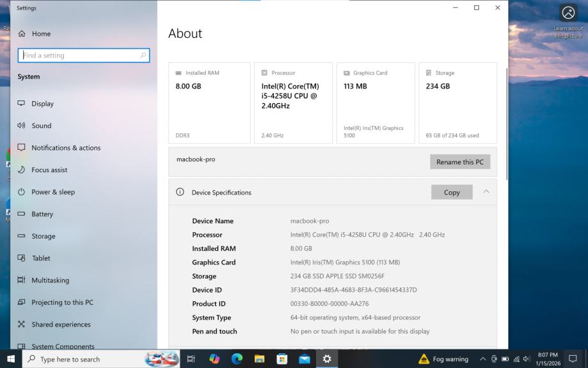Open Task View from taskbar

coord(191,359)
